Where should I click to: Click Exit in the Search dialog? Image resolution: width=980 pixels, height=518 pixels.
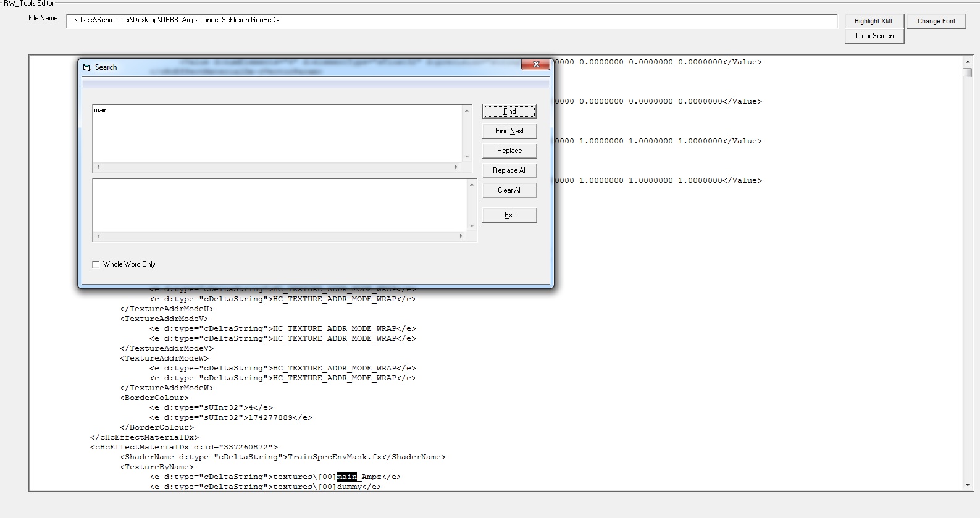click(x=509, y=215)
